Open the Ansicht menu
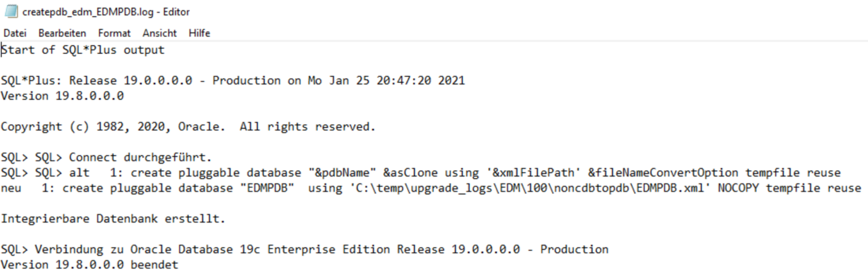Screen dimensions: 868x278 click(x=159, y=33)
